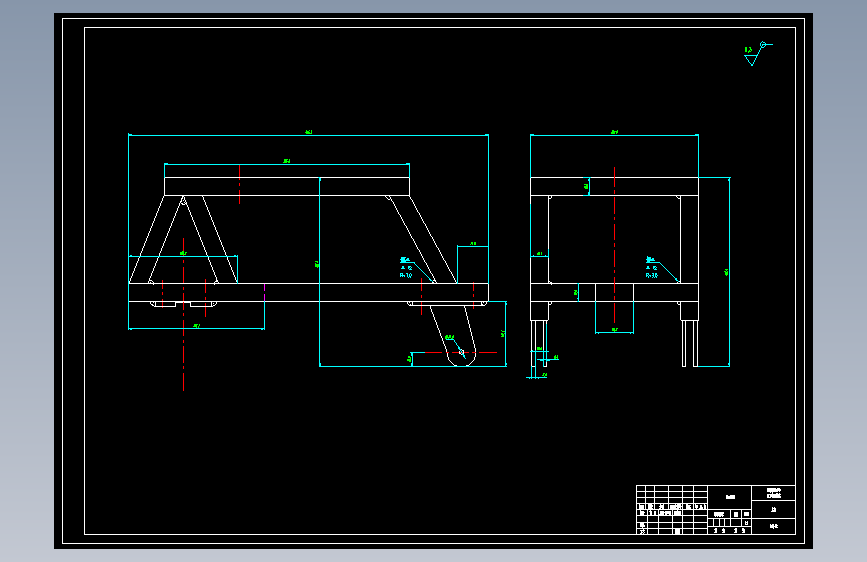Select the surface roughness symbol at top right
The width and height of the screenshot is (867, 562).
(x=758, y=53)
